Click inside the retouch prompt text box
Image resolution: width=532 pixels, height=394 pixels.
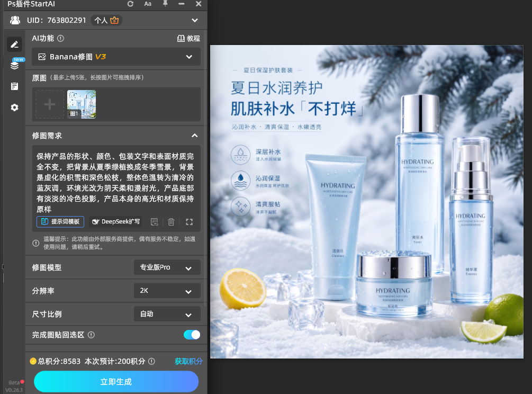[116, 182]
